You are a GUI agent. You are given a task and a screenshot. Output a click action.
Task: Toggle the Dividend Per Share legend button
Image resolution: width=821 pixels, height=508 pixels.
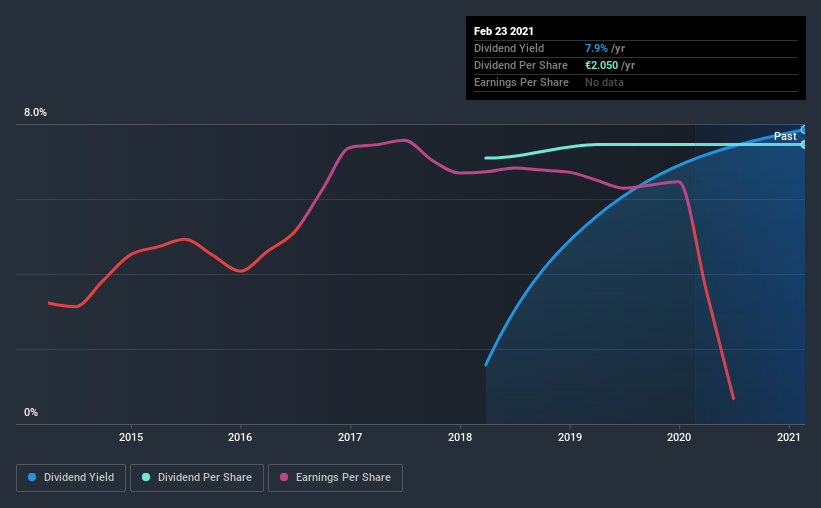197,478
